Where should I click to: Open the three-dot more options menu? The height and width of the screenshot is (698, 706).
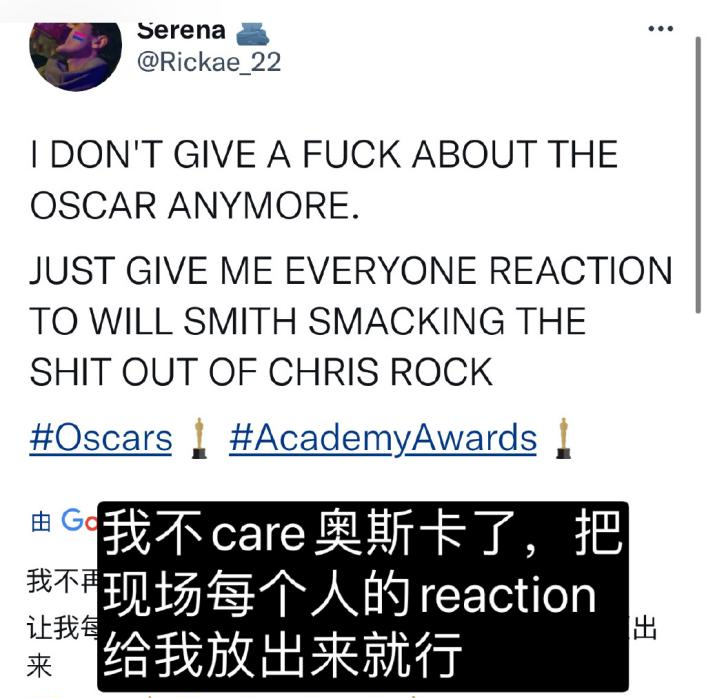tap(661, 29)
